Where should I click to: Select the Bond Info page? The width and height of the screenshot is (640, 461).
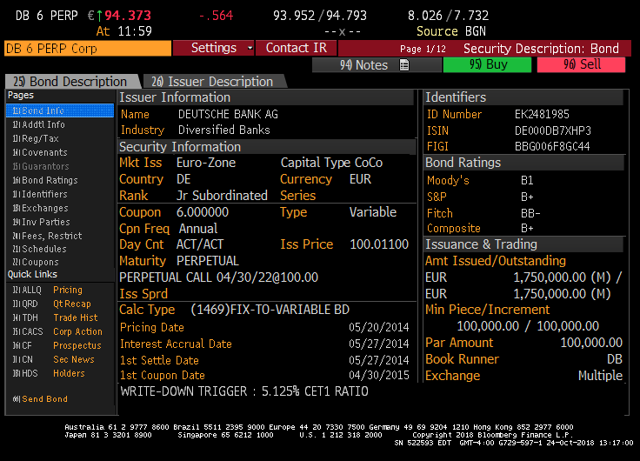tap(60, 111)
